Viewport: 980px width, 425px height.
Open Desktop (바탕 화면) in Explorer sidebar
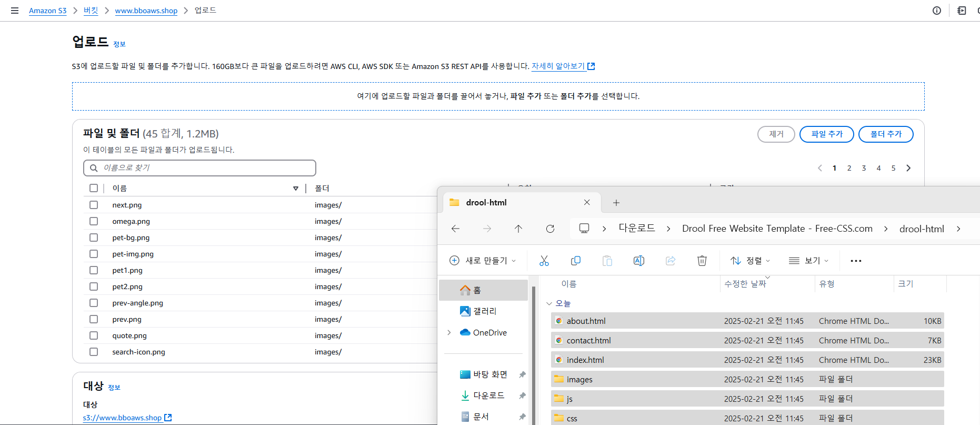click(484, 374)
